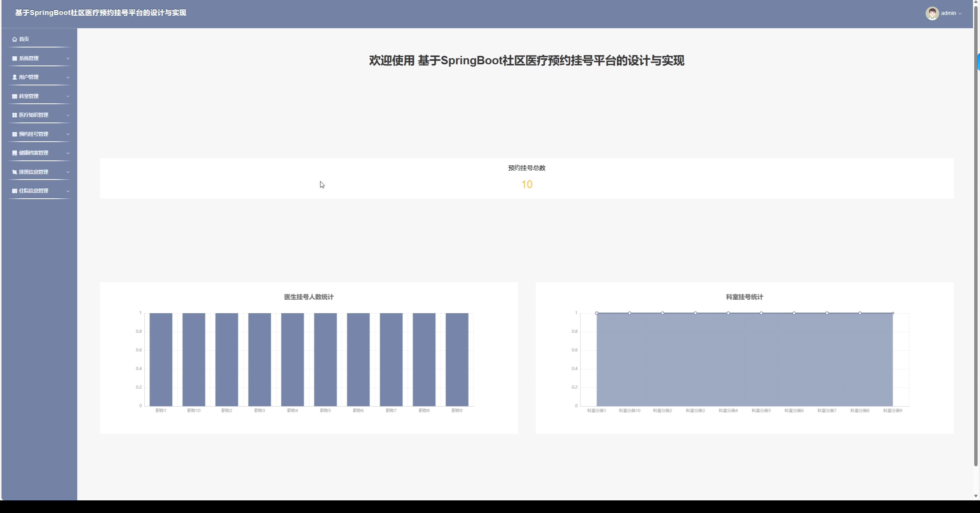The image size is (980, 513).
Task: Expand 健康档案管理 using its chevron arrow
Action: [x=68, y=153]
